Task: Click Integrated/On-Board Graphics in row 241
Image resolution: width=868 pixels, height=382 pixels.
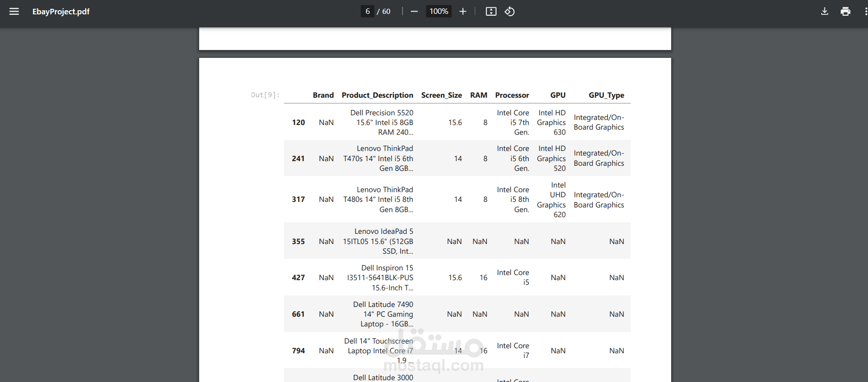Action: pos(599,158)
